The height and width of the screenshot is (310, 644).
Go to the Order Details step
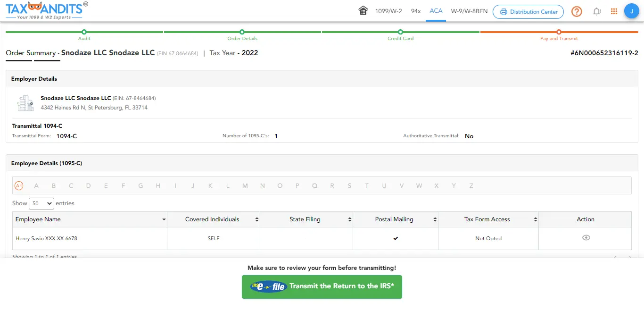(x=242, y=35)
